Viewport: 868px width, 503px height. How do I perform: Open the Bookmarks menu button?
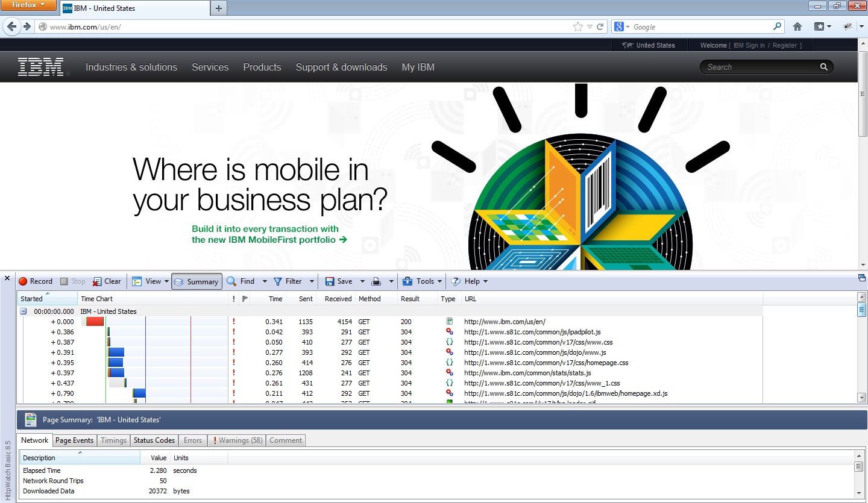tap(822, 27)
